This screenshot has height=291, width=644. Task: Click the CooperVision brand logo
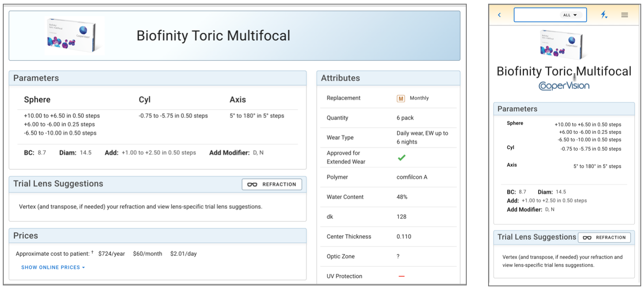(564, 86)
